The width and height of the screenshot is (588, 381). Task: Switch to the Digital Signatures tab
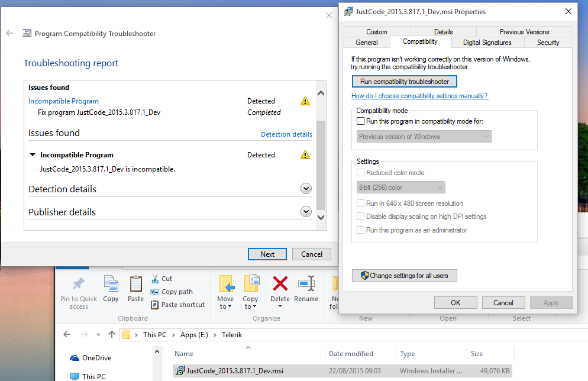(x=487, y=43)
